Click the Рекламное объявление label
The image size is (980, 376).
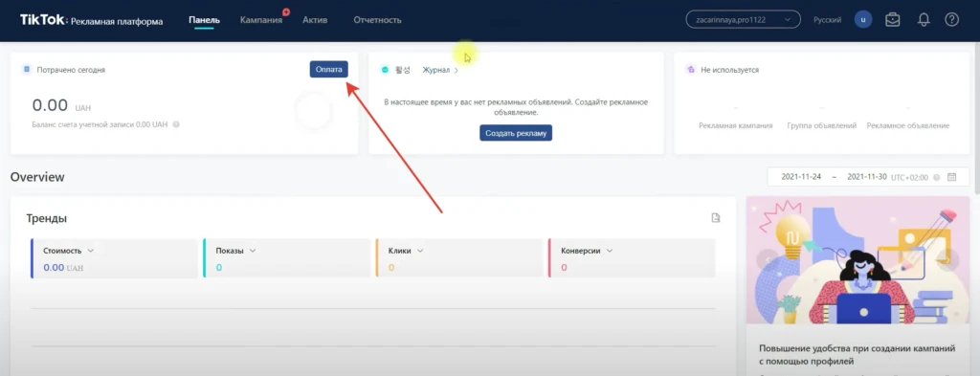tap(907, 125)
